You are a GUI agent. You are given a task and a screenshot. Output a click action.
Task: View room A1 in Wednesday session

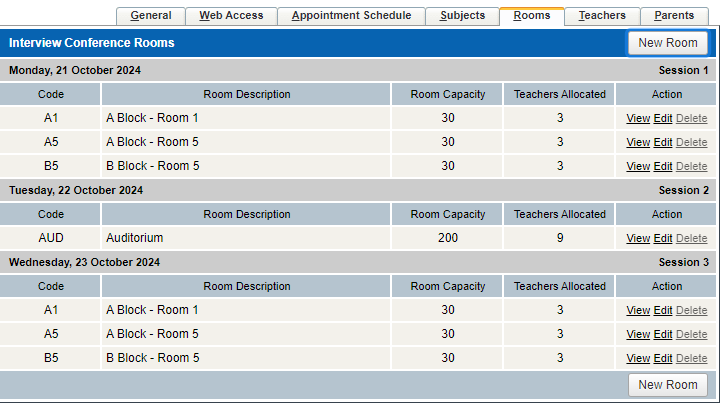(638, 310)
